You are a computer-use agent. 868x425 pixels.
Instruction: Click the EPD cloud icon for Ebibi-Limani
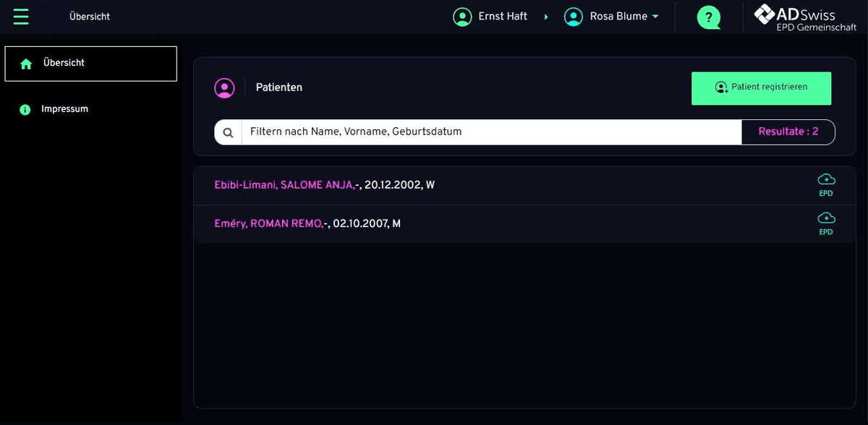point(826,179)
